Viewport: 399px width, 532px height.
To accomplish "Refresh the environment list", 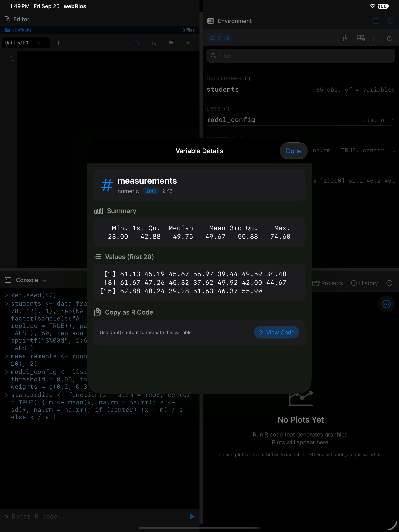I will (390, 38).
